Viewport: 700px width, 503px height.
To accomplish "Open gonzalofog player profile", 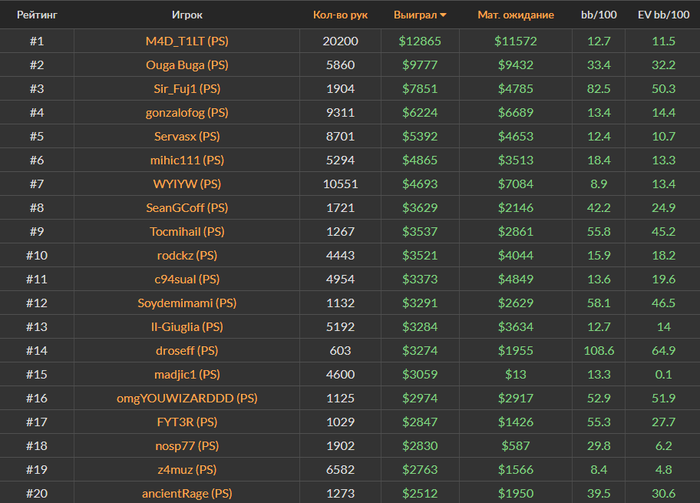I will [187, 112].
